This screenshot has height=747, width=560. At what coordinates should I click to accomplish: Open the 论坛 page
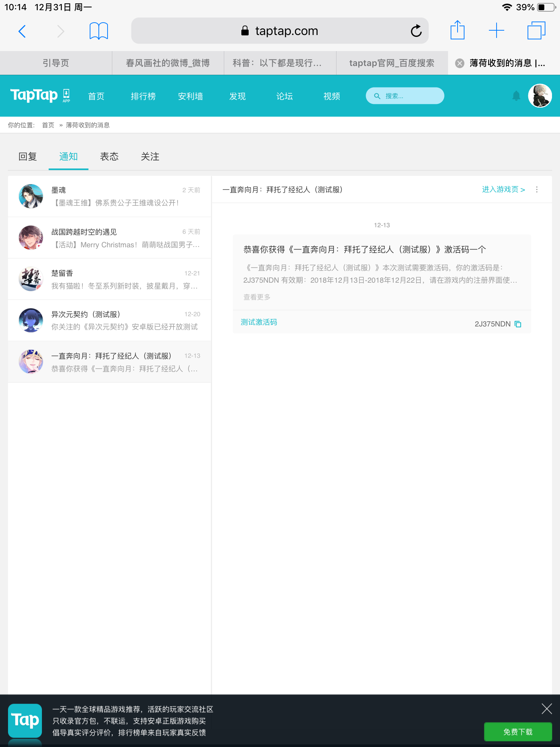click(284, 96)
